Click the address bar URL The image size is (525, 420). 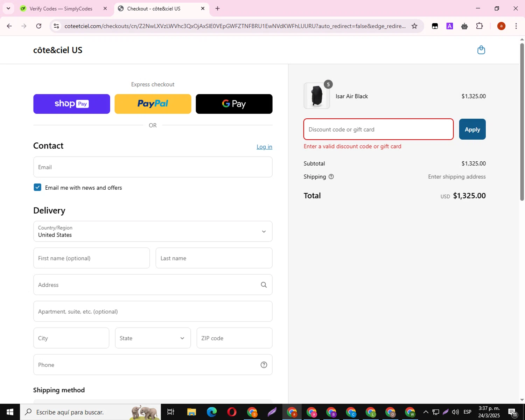tap(235, 26)
